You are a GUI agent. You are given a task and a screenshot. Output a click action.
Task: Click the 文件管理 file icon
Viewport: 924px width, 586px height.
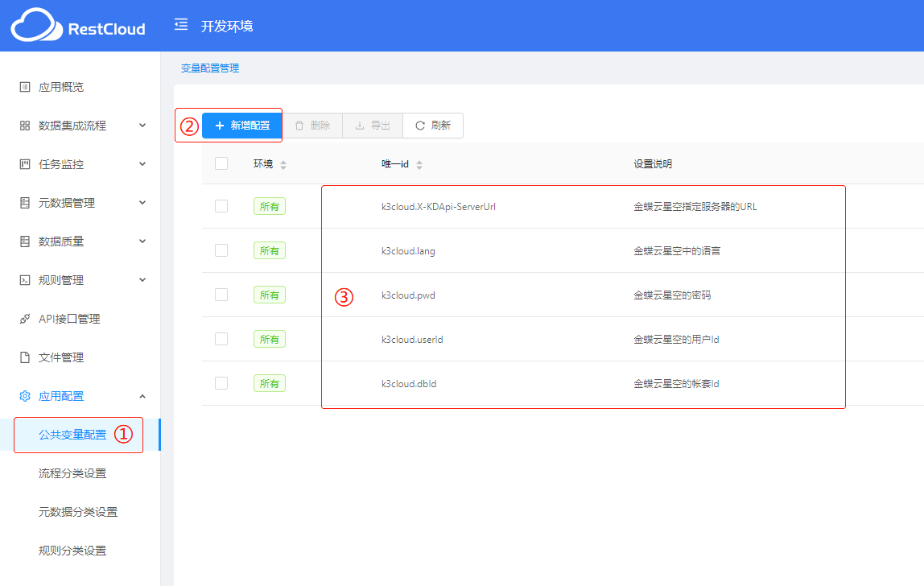25,357
